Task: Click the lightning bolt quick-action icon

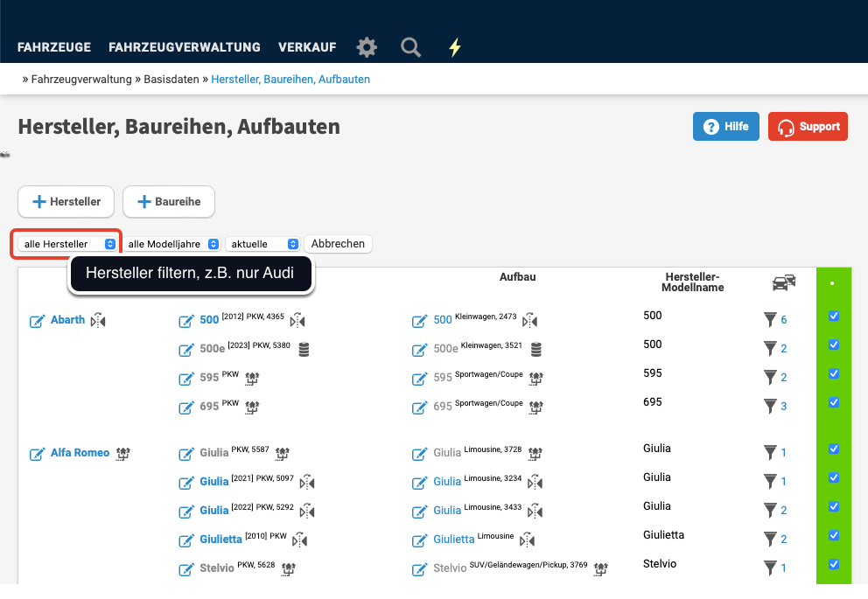Action: (x=454, y=47)
